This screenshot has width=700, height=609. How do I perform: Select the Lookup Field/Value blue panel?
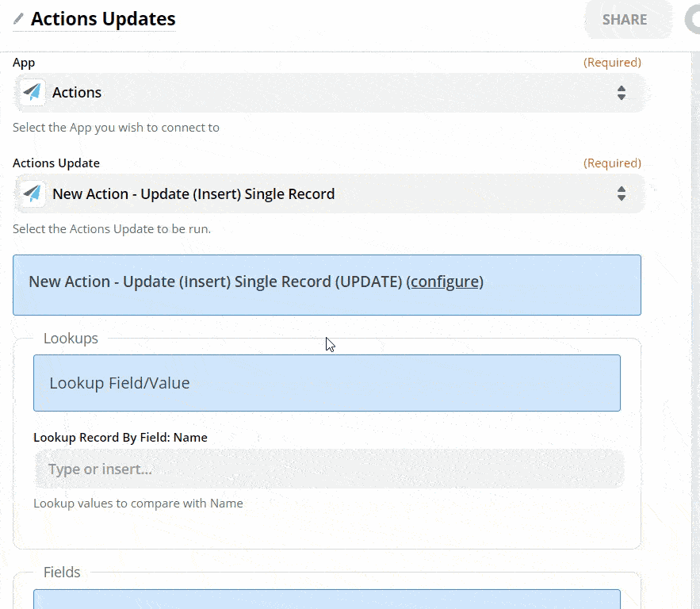pyautogui.click(x=327, y=383)
